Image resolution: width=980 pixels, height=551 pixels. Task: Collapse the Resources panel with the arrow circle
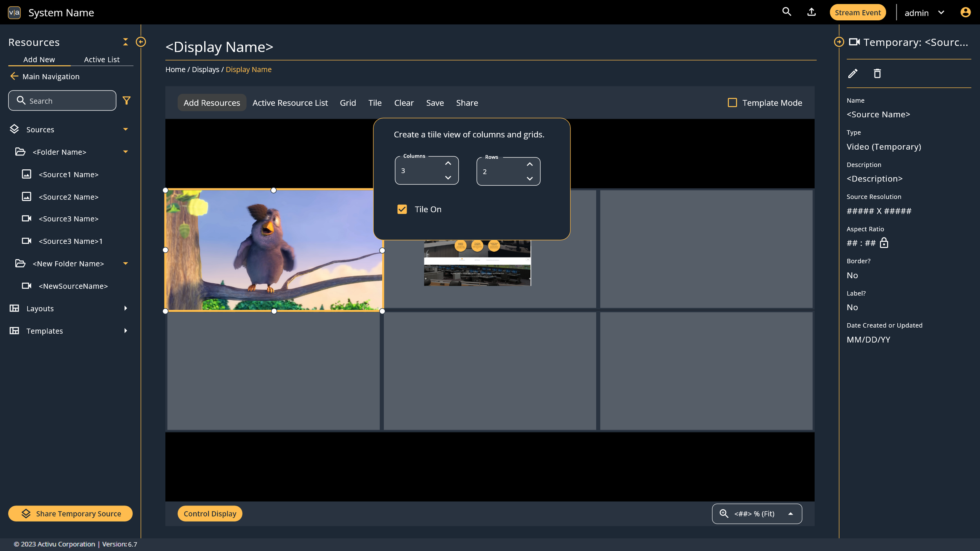[141, 42]
